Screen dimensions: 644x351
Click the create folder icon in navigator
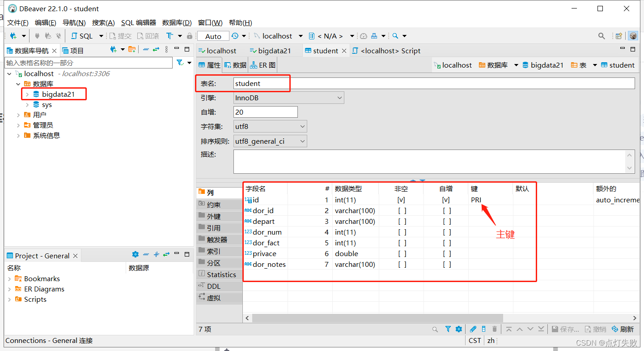click(x=132, y=49)
